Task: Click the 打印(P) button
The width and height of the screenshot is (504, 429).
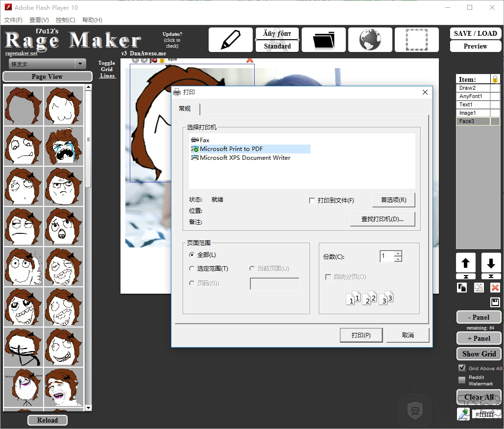Action: pos(361,335)
